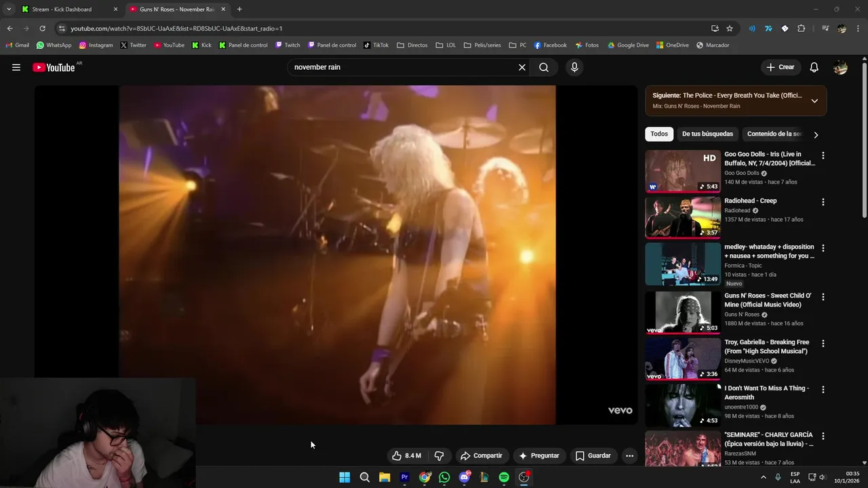Screen dimensions: 868x488
Task: Open the LOL bookmark folder
Action: 446,45
